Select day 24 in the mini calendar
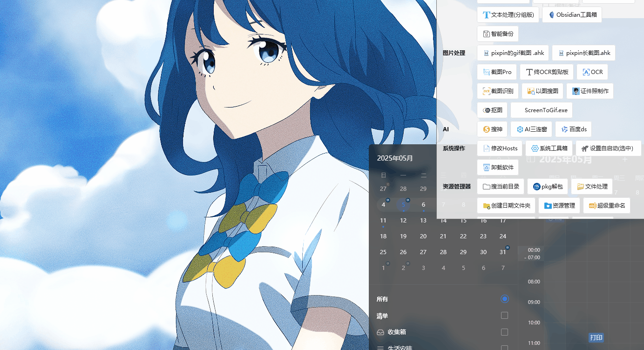The height and width of the screenshot is (350, 644). 503,236
